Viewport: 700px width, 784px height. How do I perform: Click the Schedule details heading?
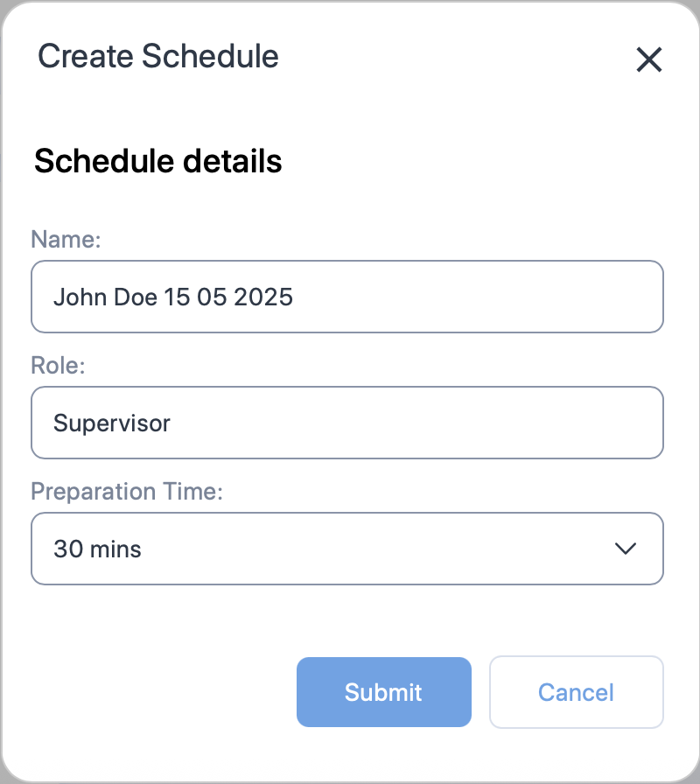coord(157,161)
